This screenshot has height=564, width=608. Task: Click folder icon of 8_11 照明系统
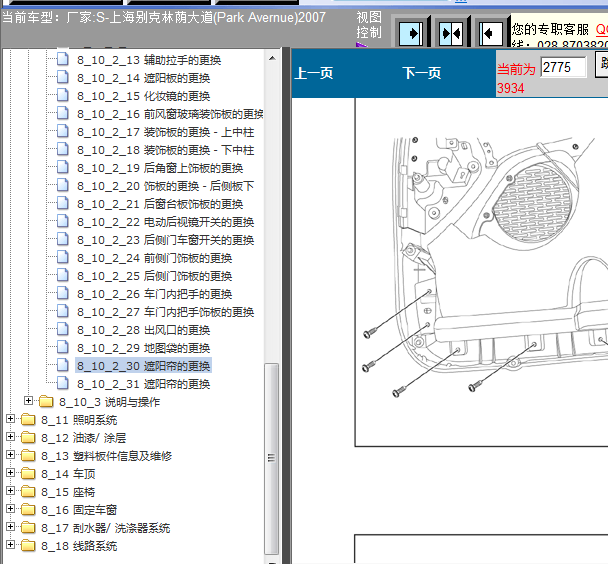[x=28, y=420]
